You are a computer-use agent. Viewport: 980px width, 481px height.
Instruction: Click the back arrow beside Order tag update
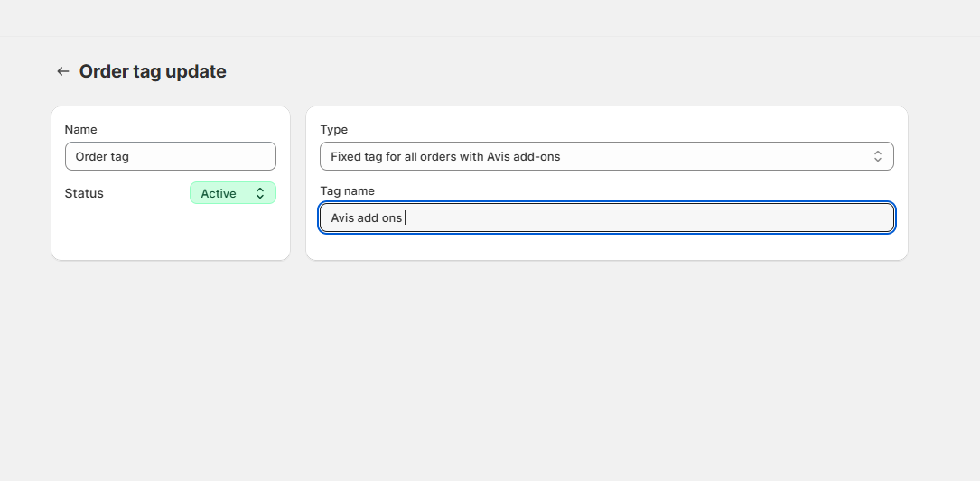point(62,71)
